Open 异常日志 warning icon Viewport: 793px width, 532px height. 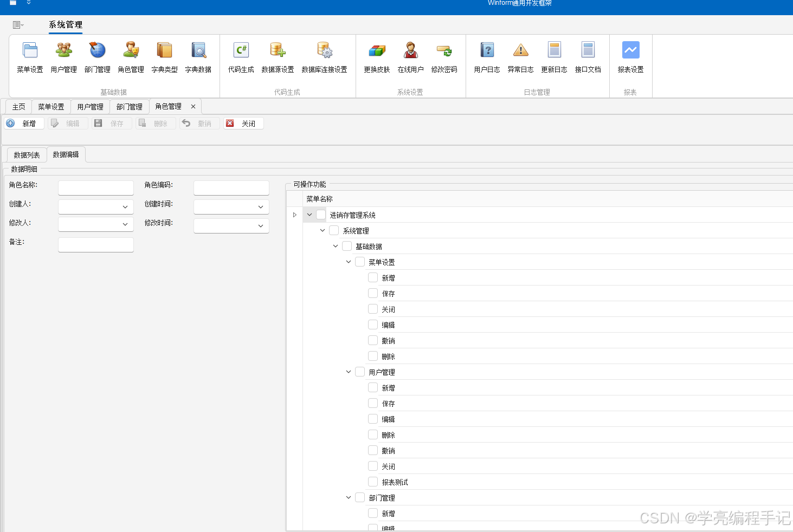520,57
